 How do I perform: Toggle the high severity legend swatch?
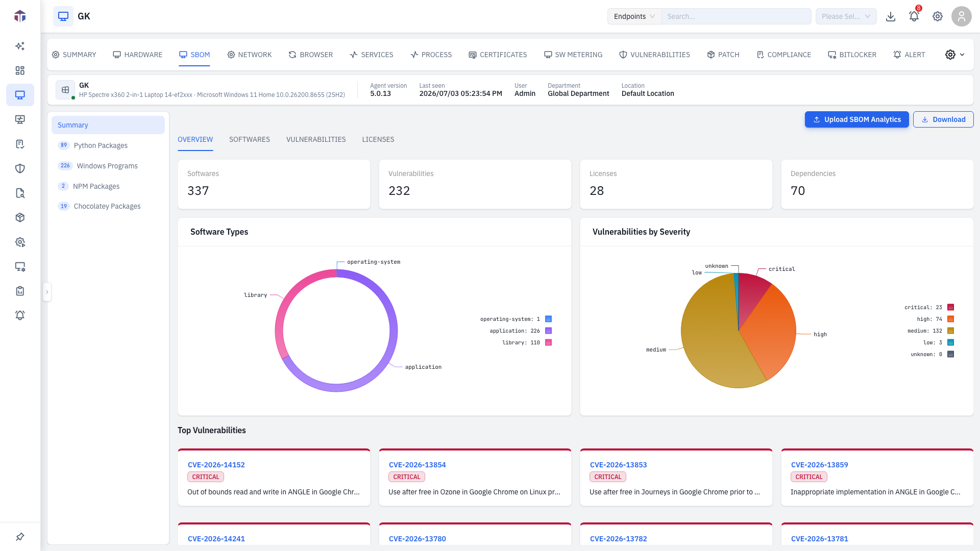point(951,319)
